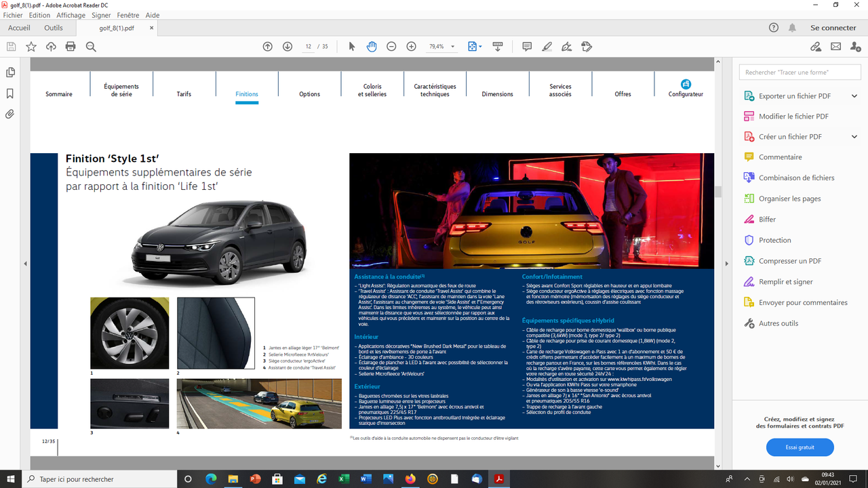Go to previous page arrow
The image size is (868, 488).
(267, 47)
